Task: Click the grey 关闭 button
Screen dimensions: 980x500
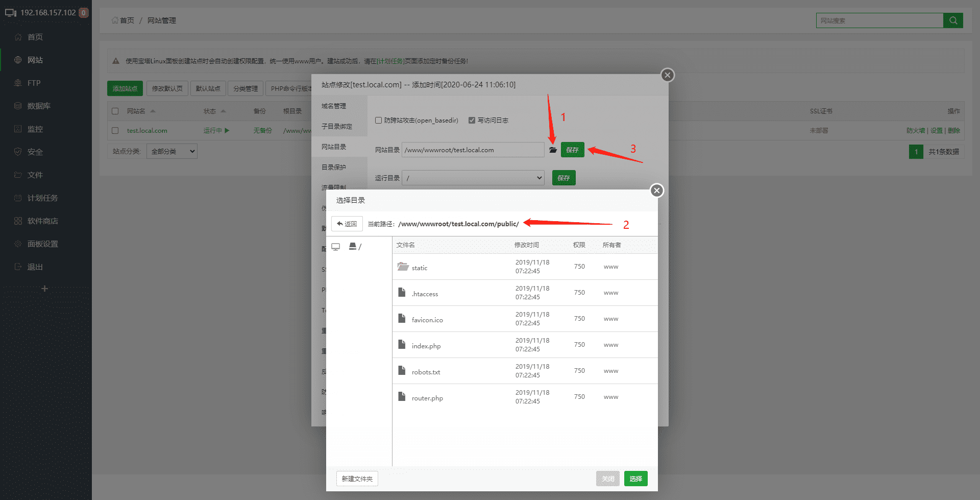Action: tap(608, 479)
